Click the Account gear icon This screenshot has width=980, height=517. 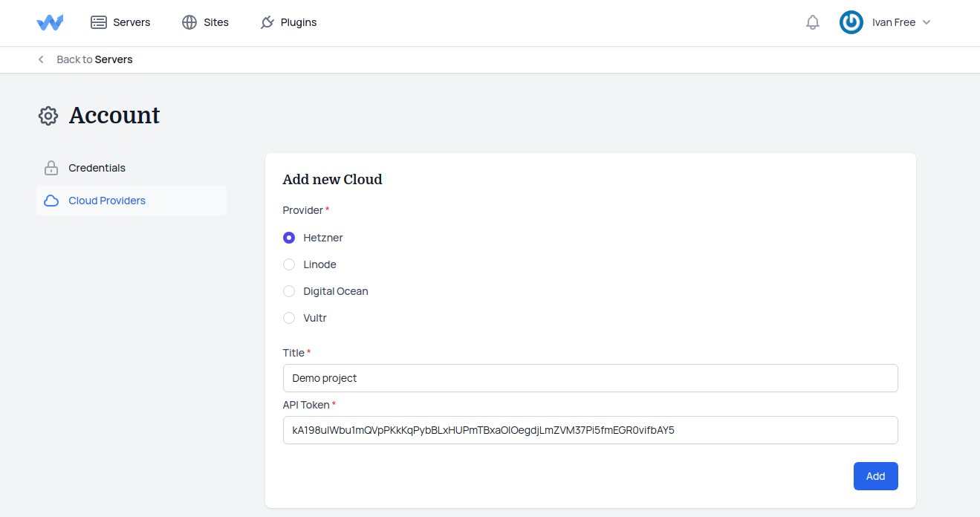pos(48,116)
